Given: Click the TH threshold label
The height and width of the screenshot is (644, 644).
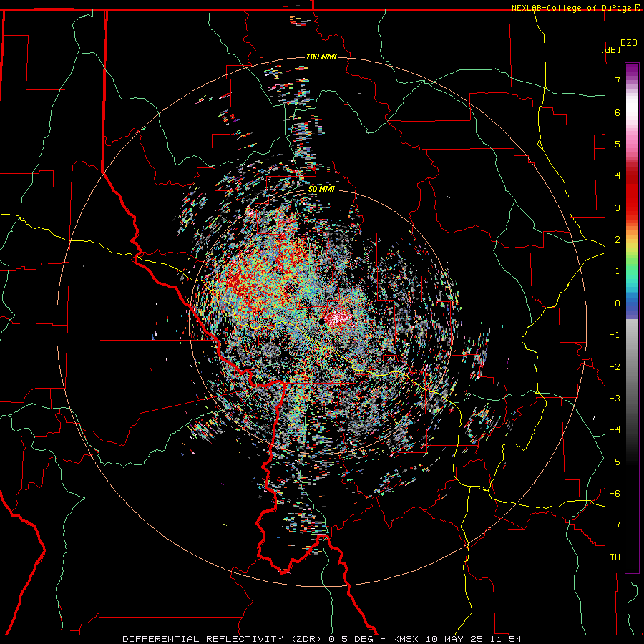Looking at the screenshot, I should (615, 557).
